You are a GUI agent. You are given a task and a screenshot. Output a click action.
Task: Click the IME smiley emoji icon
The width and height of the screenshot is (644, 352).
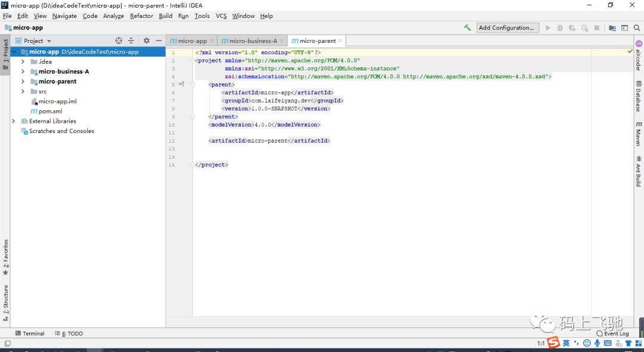pyautogui.click(x=587, y=343)
